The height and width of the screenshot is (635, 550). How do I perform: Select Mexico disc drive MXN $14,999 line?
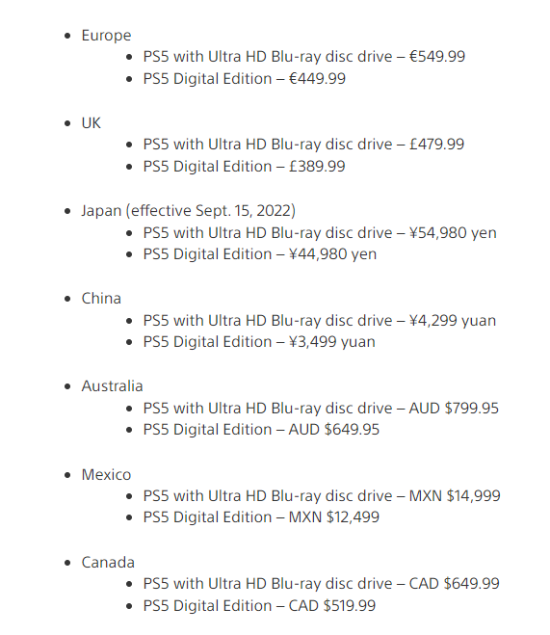point(322,496)
